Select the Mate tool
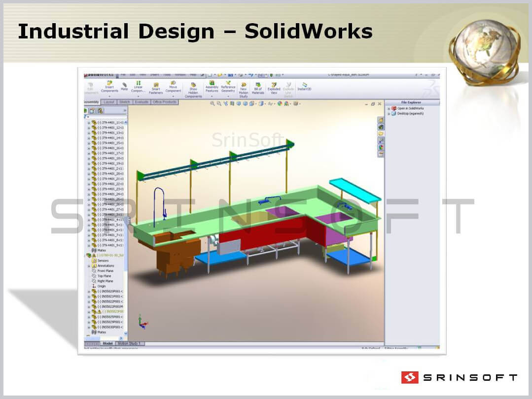The height and width of the screenshot is (399, 532). click(x=124, y=87)
